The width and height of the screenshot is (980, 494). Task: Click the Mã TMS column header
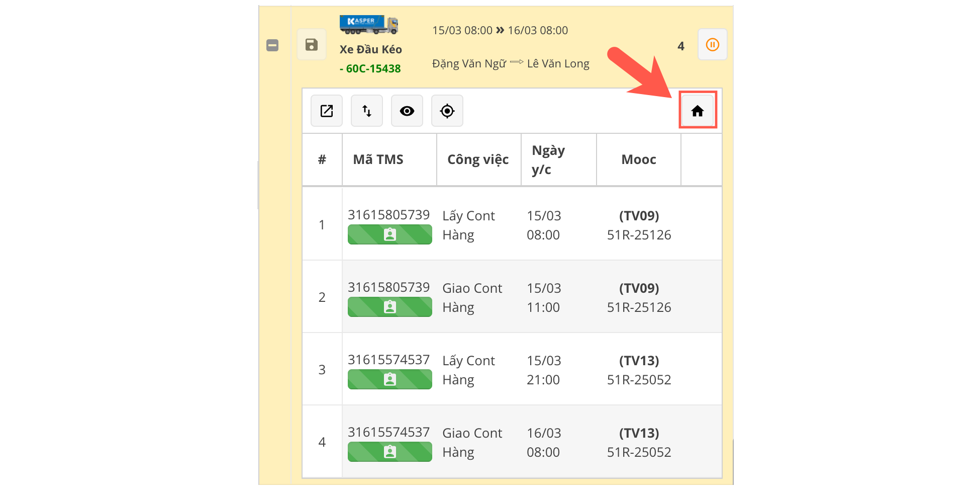(378, 159)
